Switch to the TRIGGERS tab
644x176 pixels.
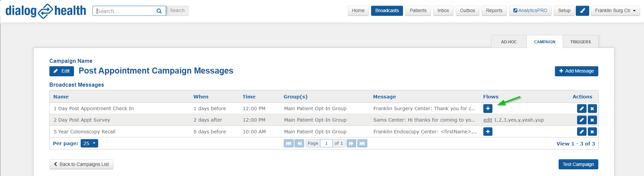[580, 42]
